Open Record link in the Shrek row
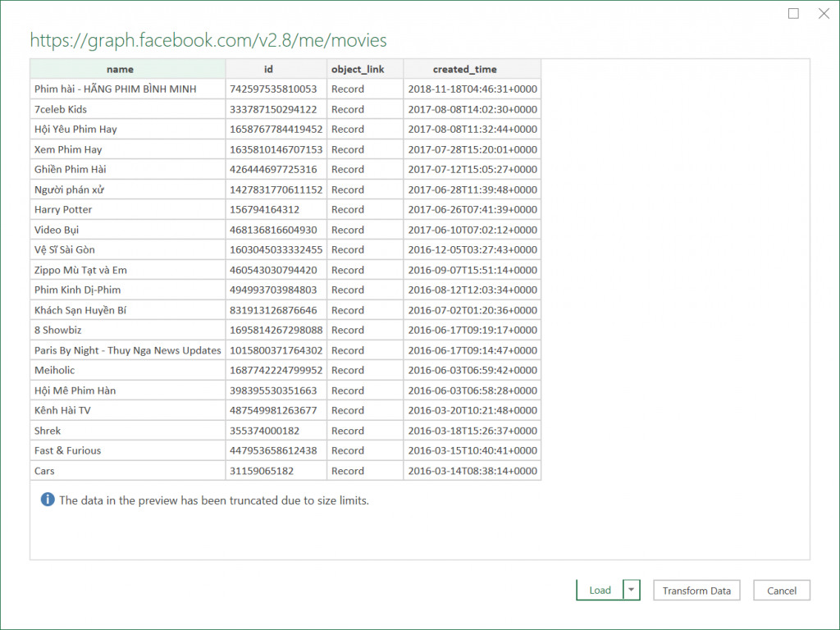Screen dimensions: 840x630 coord(348,431)
